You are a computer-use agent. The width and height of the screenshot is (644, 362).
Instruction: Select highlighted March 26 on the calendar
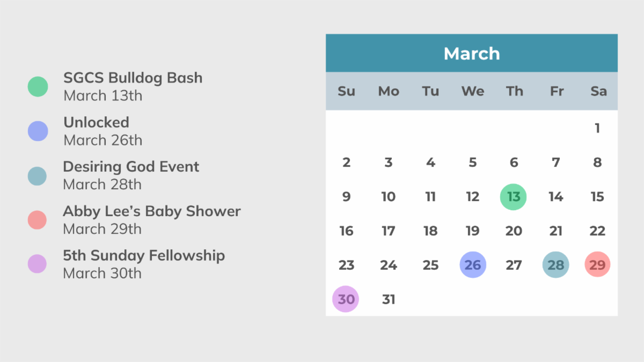(472, 265)
